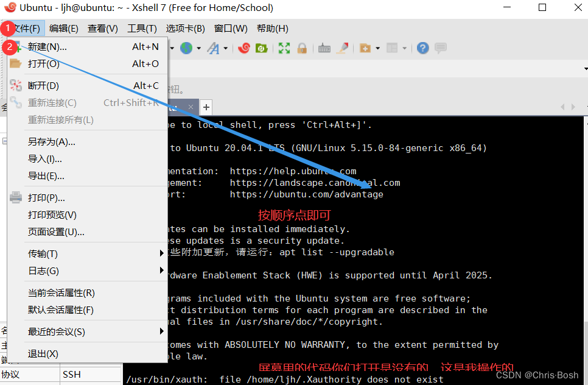Click the highlighter marker icon
Image resolution: width=588 pixels, height=385 pixels.
tap(342, 48)
